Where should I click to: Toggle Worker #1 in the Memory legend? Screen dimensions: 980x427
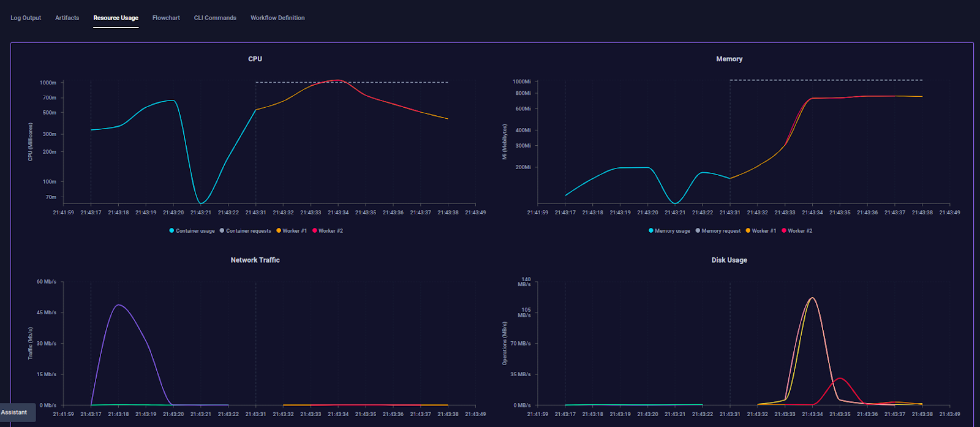pos(761,231)
